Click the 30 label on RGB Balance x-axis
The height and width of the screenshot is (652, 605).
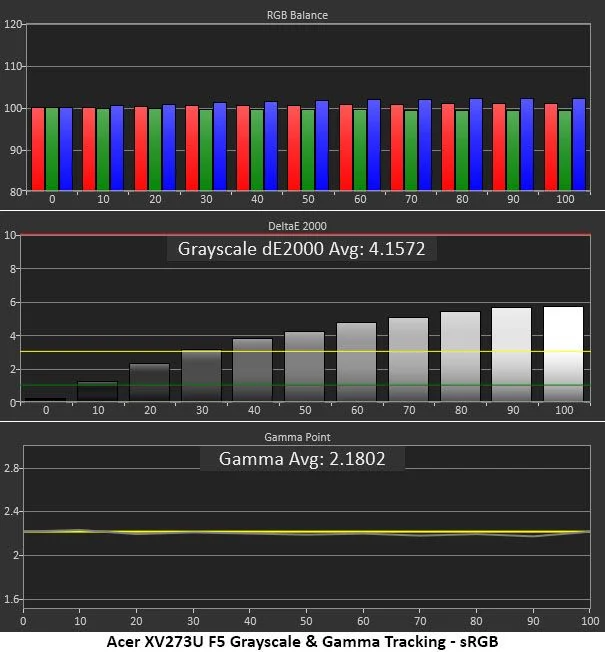tap(206, 199)
